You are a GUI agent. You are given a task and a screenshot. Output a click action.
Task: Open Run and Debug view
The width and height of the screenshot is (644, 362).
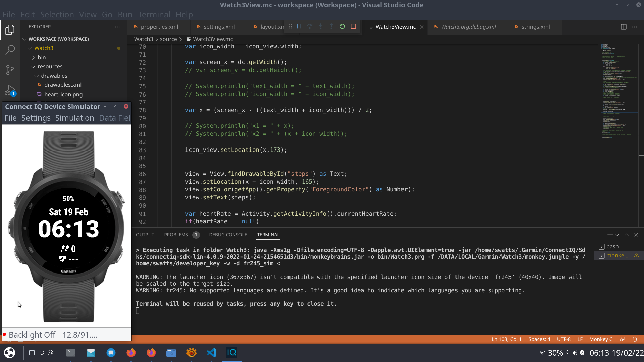(x=10, y=90)
